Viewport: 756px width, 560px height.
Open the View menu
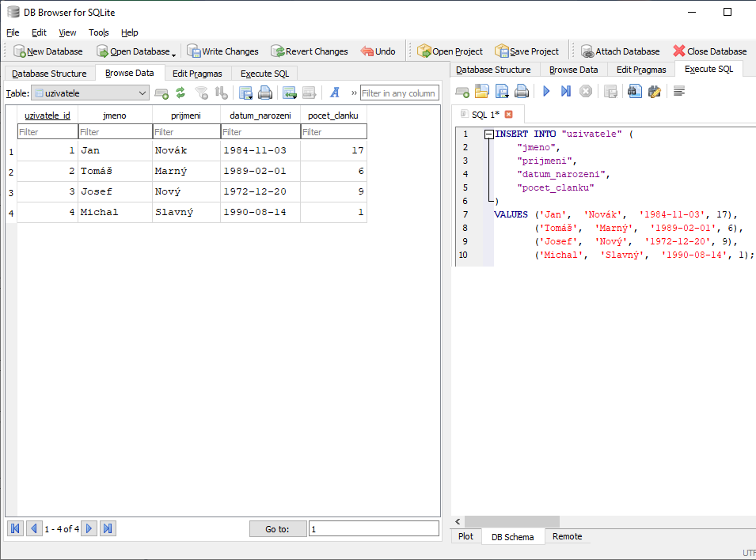coord(67,32)
